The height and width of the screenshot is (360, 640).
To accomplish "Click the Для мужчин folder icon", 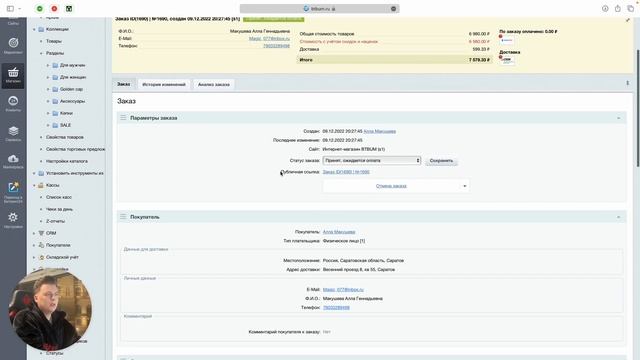I will click(55, 65).
